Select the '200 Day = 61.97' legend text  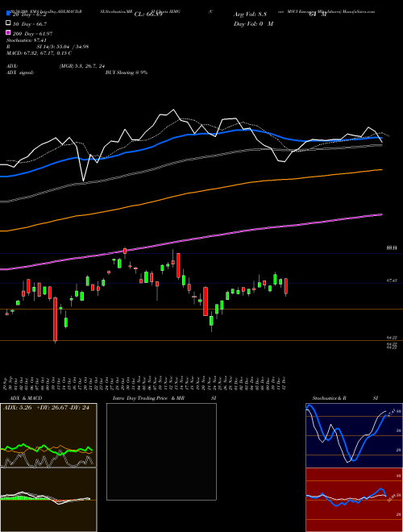point(32,34)
